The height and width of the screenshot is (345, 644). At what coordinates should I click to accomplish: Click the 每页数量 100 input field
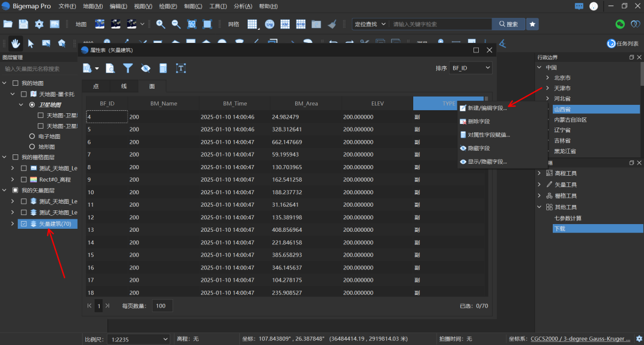tap(162, 306)
